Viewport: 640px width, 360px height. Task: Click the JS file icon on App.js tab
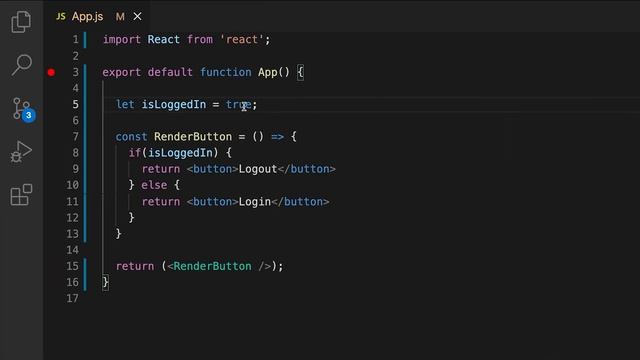tap(61, 16)
